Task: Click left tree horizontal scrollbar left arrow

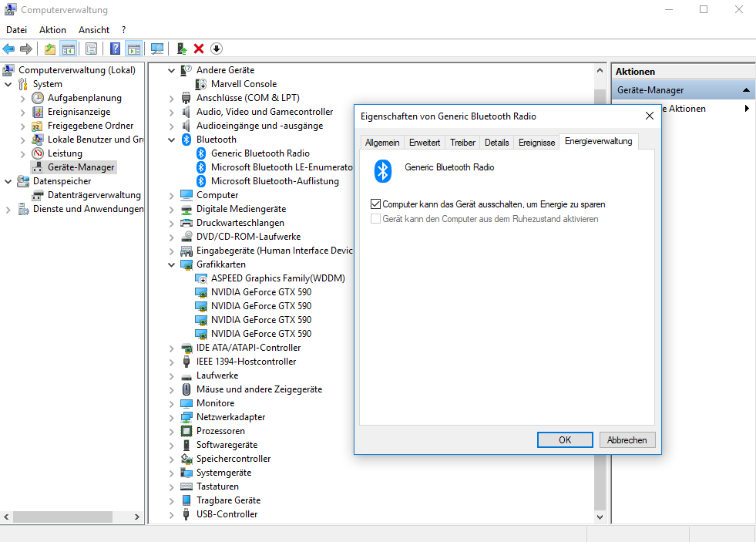Action: (6, 517)
